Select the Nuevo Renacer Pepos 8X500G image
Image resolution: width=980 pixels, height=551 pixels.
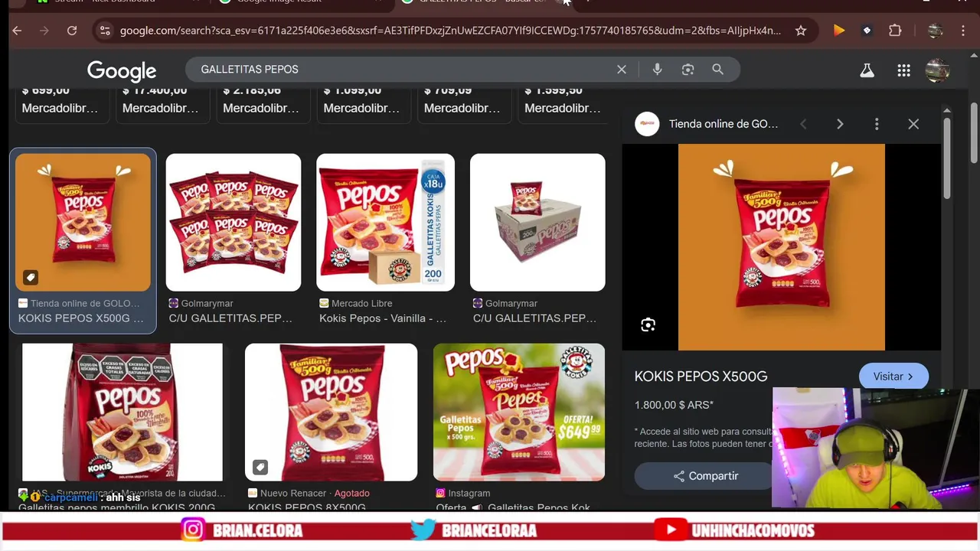[331, 412]
